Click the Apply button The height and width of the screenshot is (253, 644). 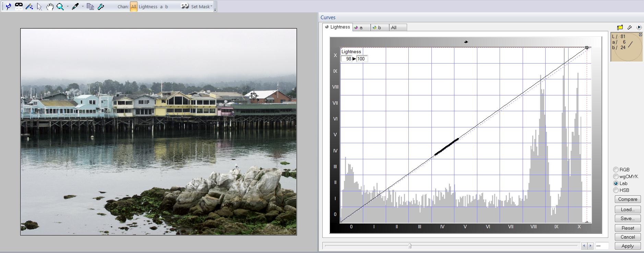click(628, 246)
